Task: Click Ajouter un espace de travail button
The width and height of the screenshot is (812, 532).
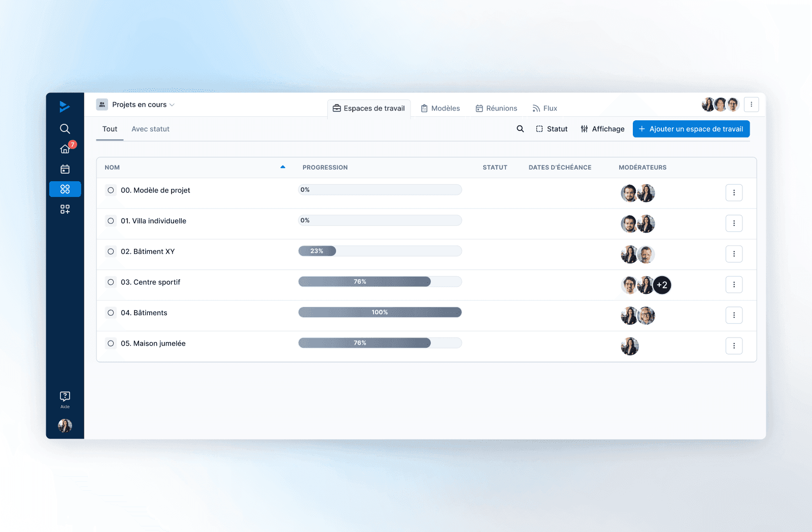Action: [x=691, y=129]
